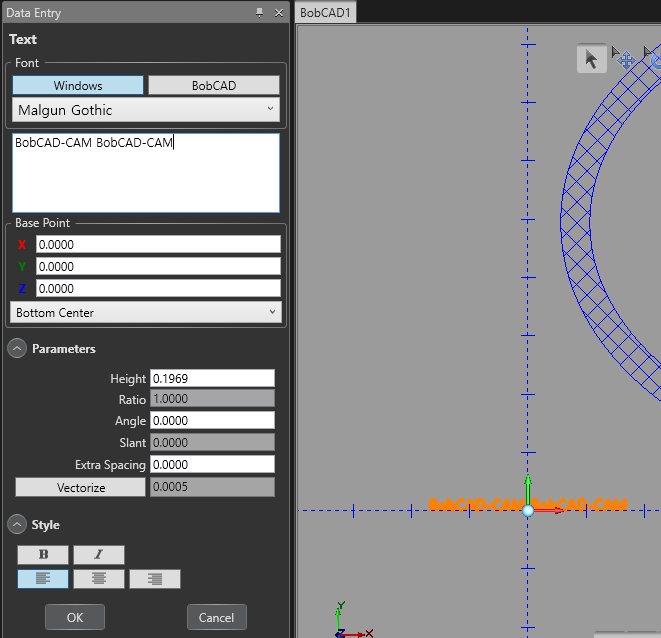The height and width of the screenshot is (638, 661).
Task: Click the Angle value field
Action: (212, 420)
